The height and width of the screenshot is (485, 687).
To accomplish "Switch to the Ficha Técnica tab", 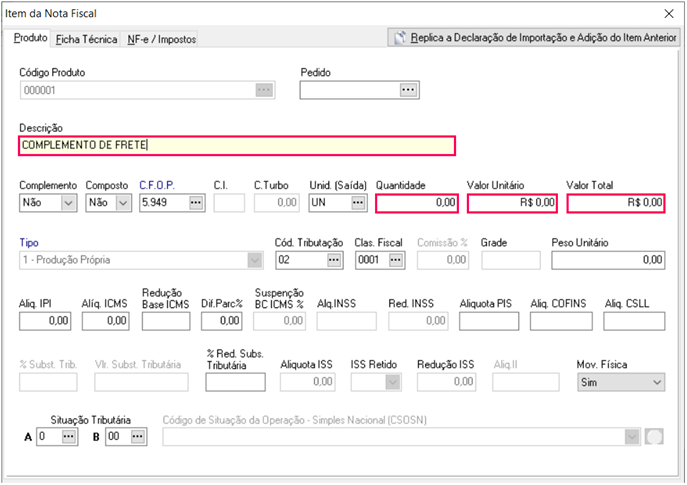I will (86, 39).
